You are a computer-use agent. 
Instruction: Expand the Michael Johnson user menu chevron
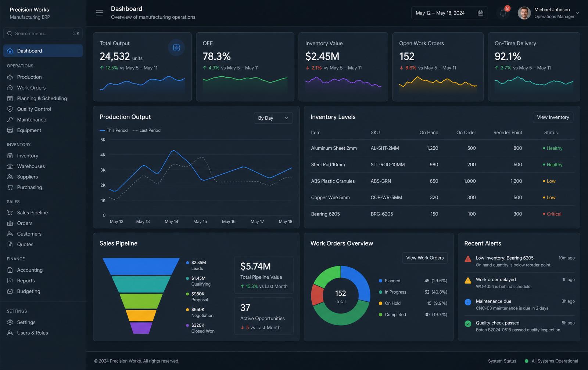(x=577, y=13)
